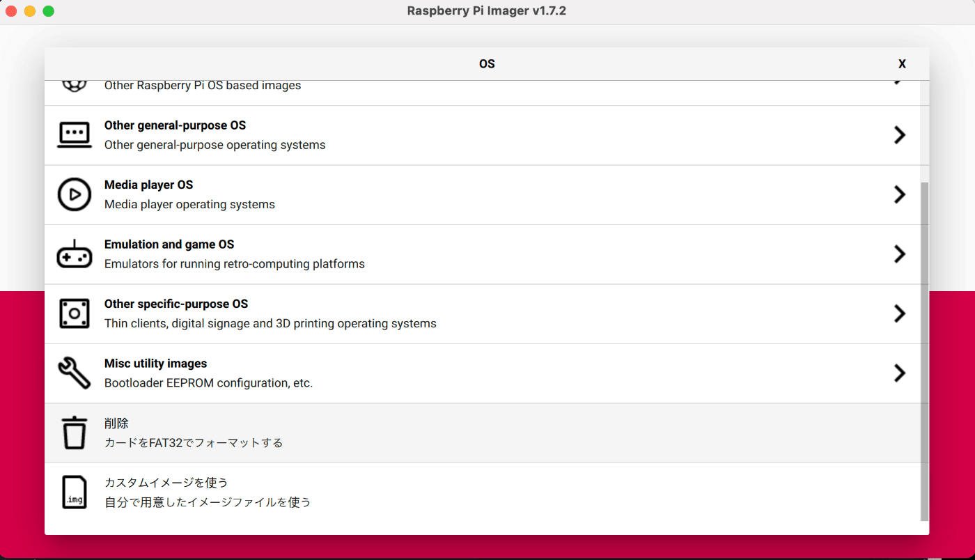The width and height of the screenshot is (975, 560).
Task: Click the '自分で用意したイメージファイルを使う' text
Action: (208, 502)
